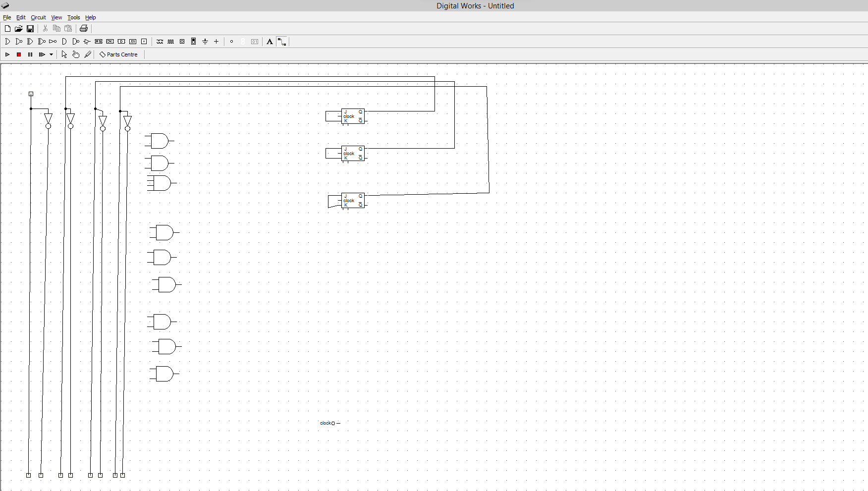
Task: Select the AND gate tool
Action: point(7,42)
